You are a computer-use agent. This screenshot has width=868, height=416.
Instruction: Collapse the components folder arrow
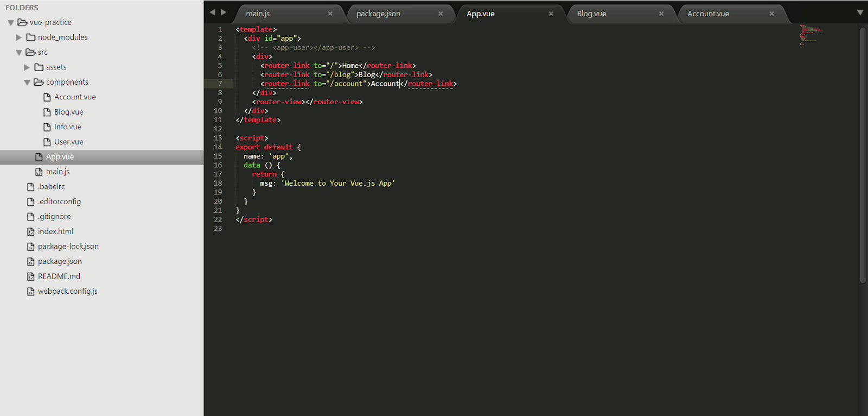(x=27, y=83)
